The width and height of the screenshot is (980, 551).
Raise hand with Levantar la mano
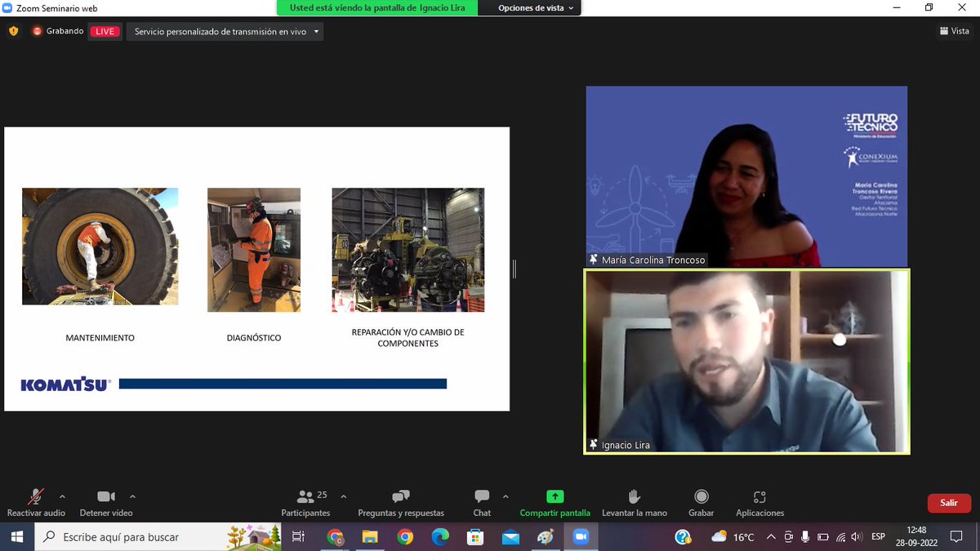point(635,502)
